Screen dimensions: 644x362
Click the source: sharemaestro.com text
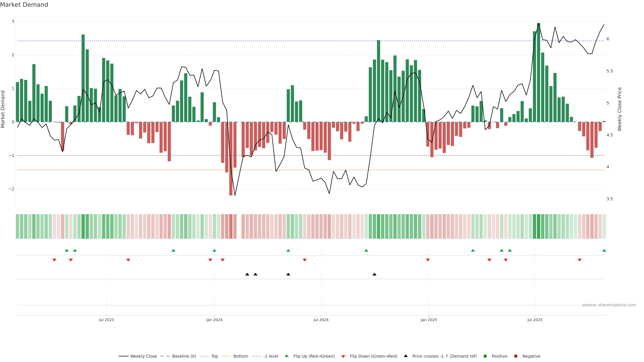(x=609, y=305)
